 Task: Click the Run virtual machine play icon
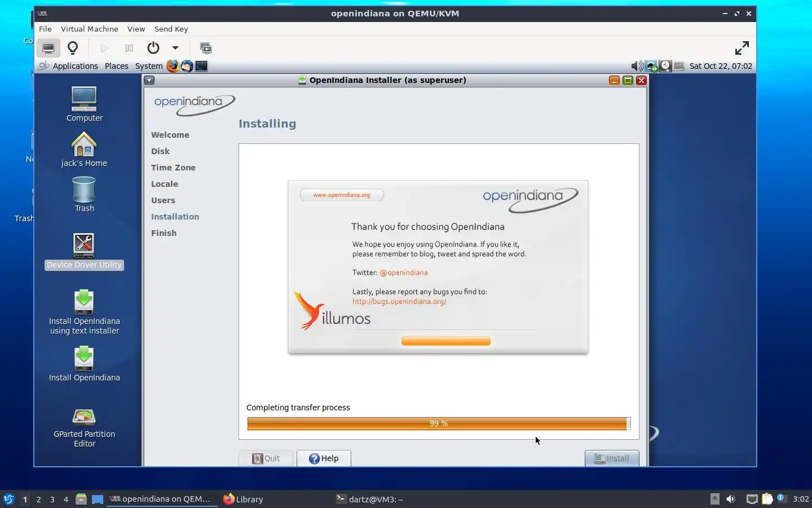104,48
